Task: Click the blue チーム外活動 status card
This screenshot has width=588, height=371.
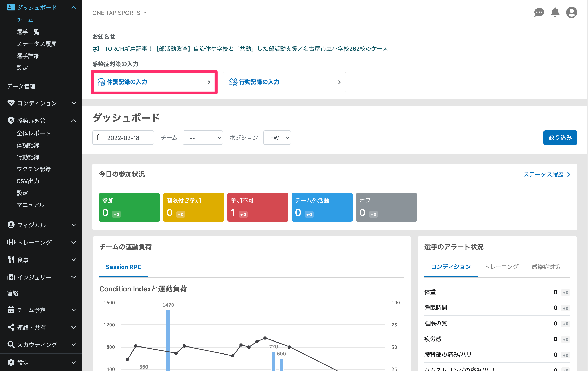Action: [x=322, y=207]
